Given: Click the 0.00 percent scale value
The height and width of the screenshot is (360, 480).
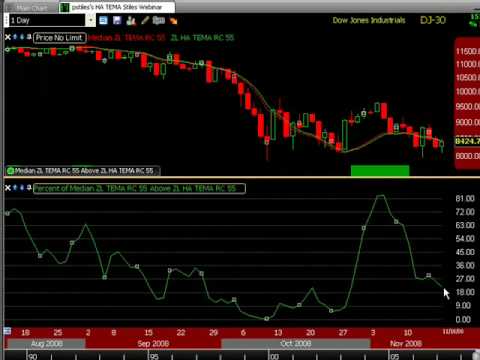Looking at the screenshot, I should tap(463, 319).
